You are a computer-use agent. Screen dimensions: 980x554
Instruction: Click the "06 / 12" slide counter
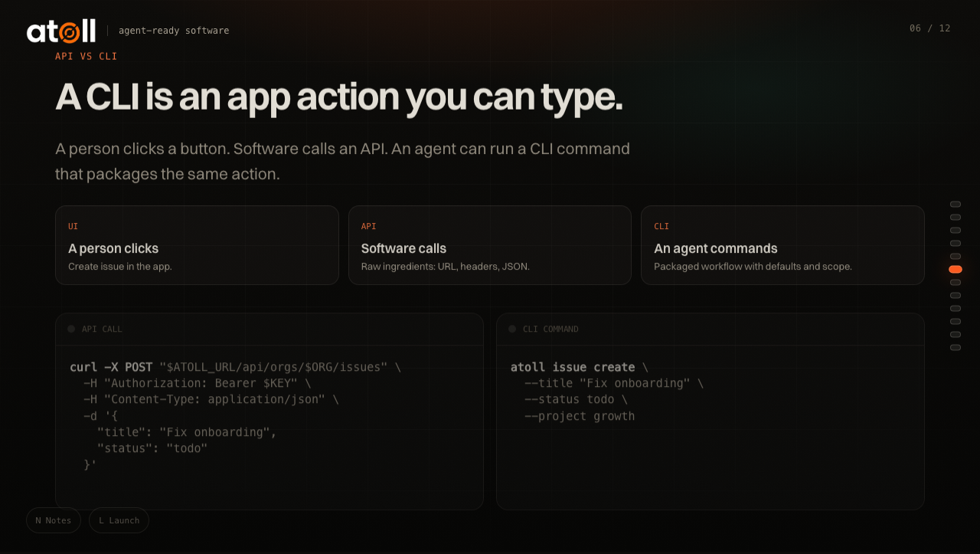(x=930, y=28)
